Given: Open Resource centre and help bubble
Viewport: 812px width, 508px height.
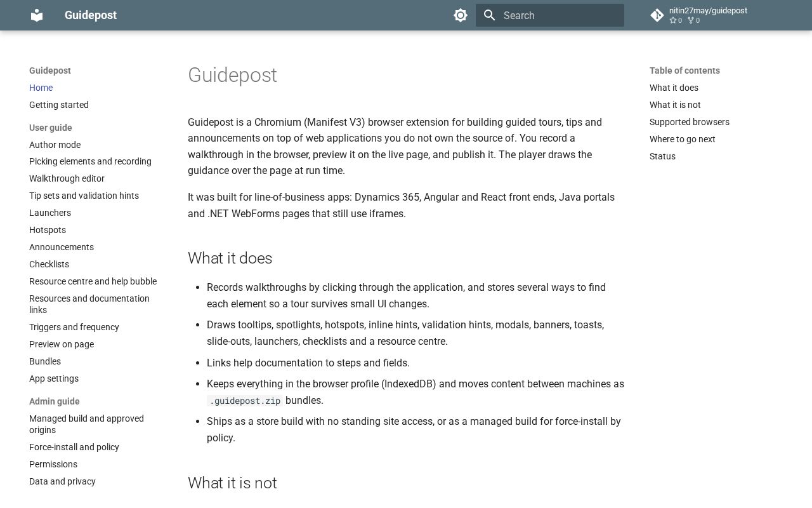Looking at the screenshot, I should point(93,281).
